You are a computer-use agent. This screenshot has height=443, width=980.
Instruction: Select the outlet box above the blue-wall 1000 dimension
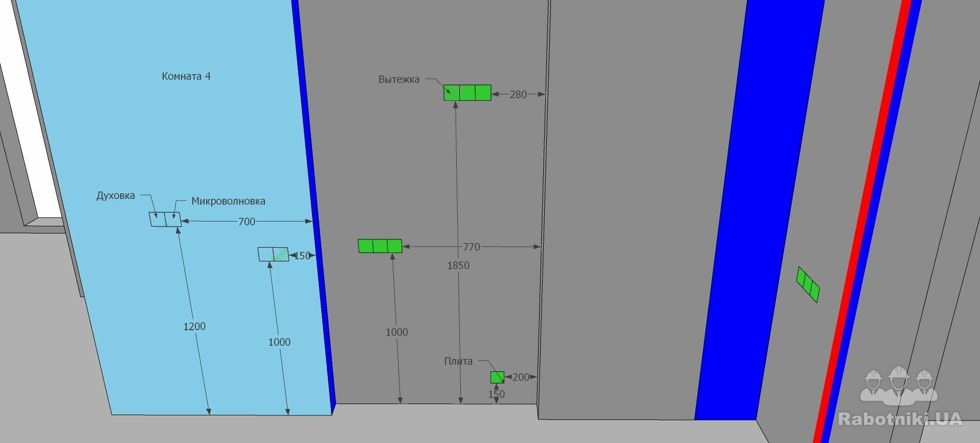point(273,254)
